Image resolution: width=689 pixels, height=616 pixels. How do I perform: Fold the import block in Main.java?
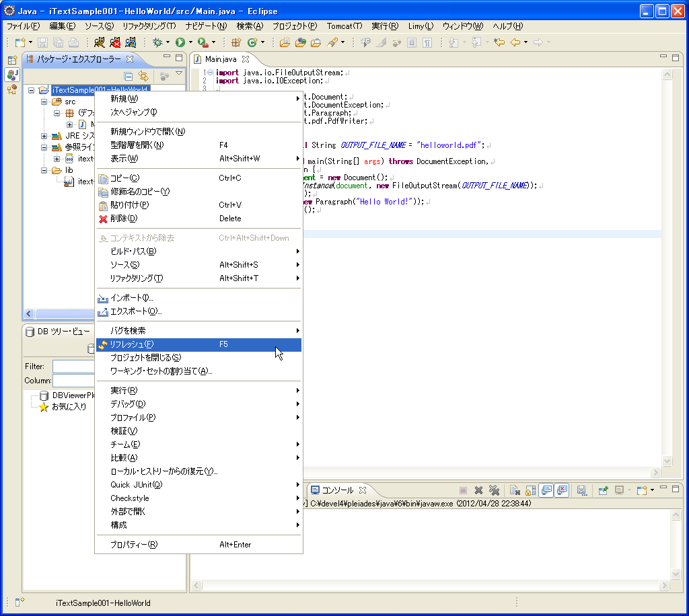point(210,73)
